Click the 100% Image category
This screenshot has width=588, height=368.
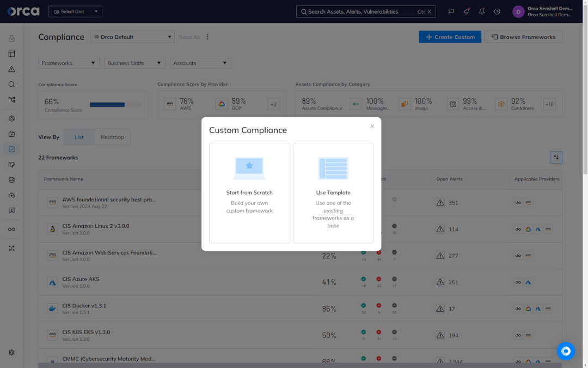point(415,104)
